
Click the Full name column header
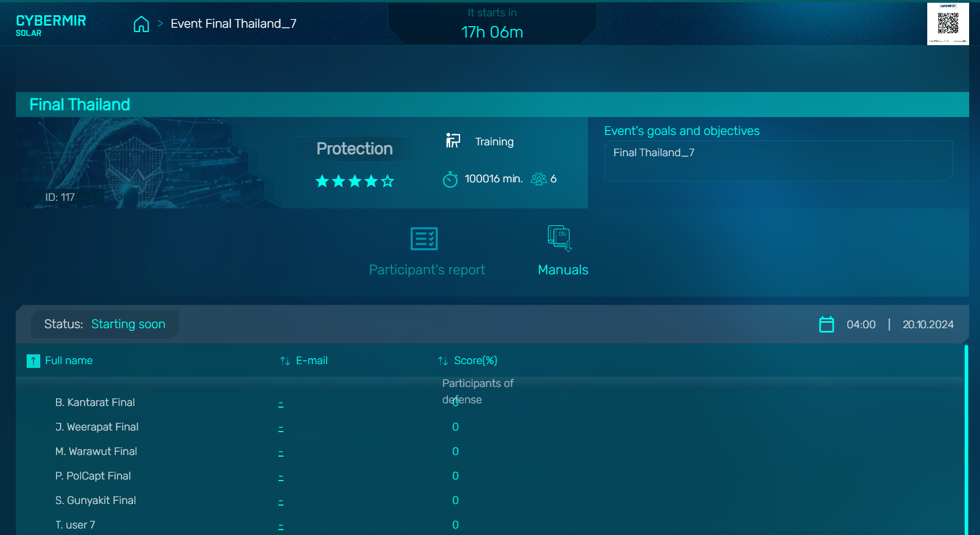pyautogui.click(x=69, y=361)
